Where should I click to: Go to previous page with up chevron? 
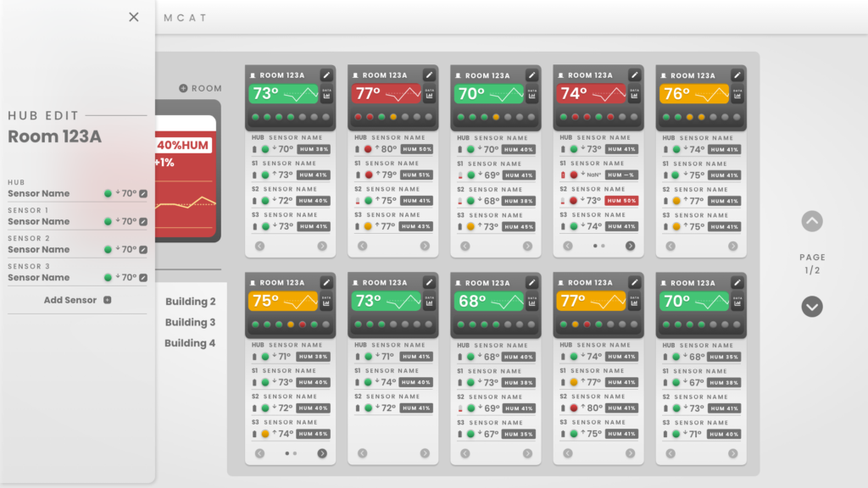coord(812,221)
